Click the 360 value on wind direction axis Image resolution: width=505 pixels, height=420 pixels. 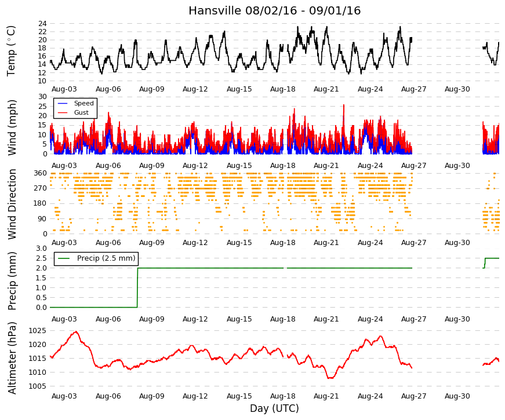40,173
